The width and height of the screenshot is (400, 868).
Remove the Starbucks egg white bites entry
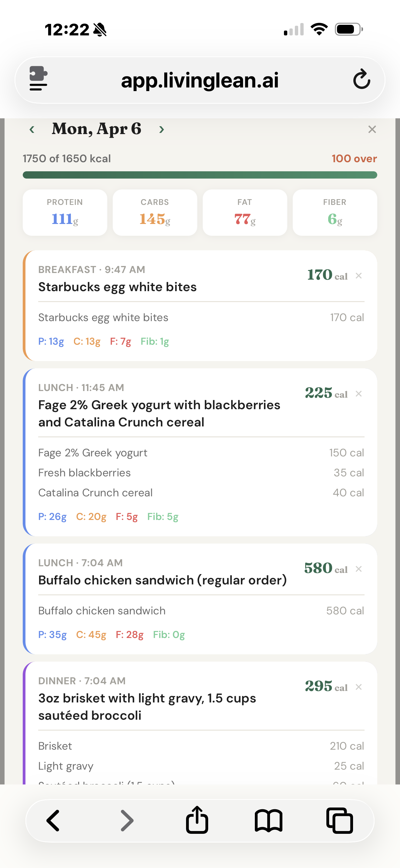[358, 276]
